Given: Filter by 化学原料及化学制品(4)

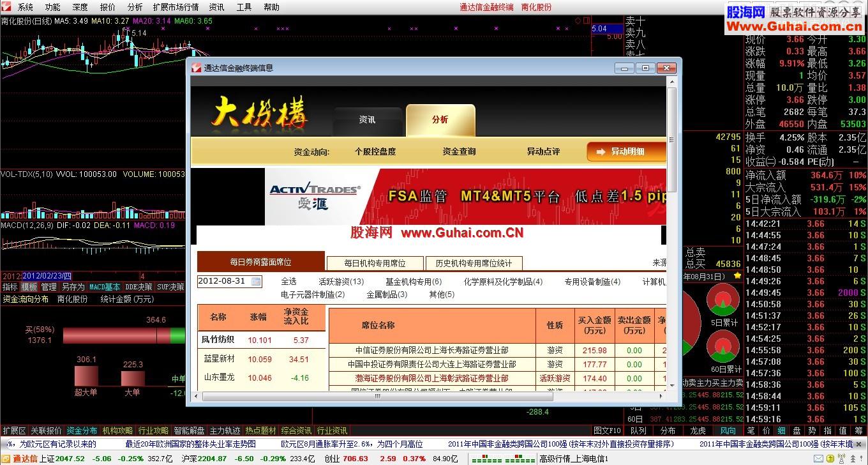Looking at the screenshot, I should pyautogui.click(x=503, y=282).
